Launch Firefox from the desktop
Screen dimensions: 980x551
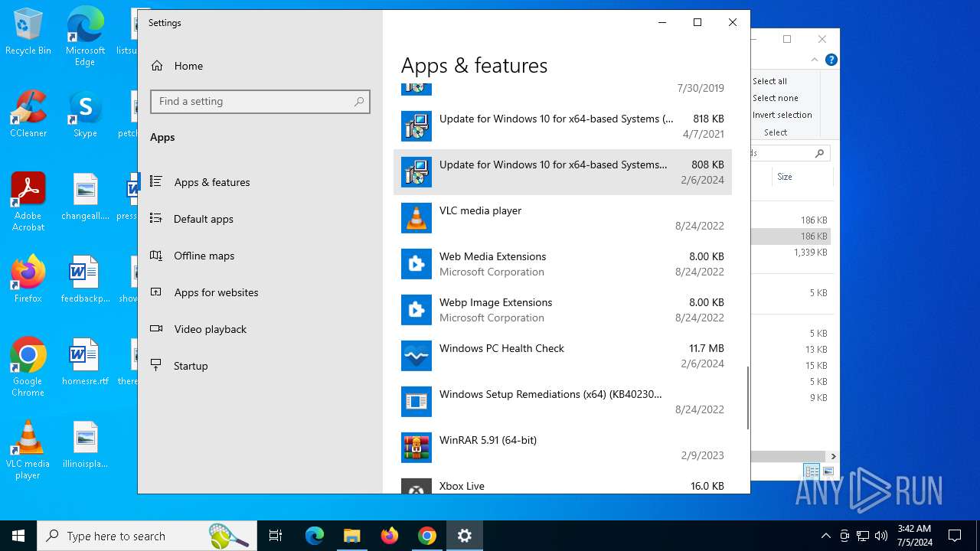point(28,279)
